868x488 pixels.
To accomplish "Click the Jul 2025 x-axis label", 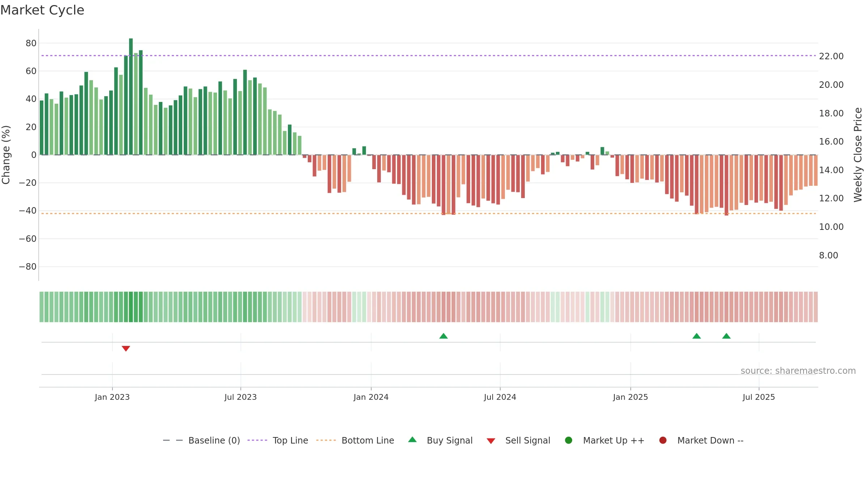I will click(x=759, y=397).
